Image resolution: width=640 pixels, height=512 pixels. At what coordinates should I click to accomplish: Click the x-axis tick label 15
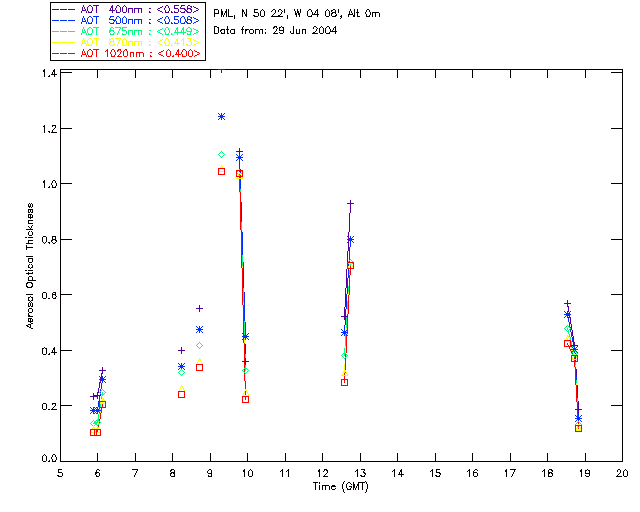click(x=435, y=473)
